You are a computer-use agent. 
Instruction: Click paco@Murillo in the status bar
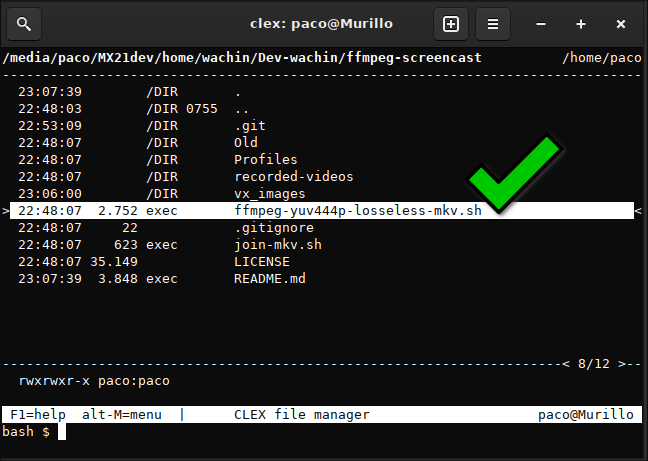[x=586, y=414]
